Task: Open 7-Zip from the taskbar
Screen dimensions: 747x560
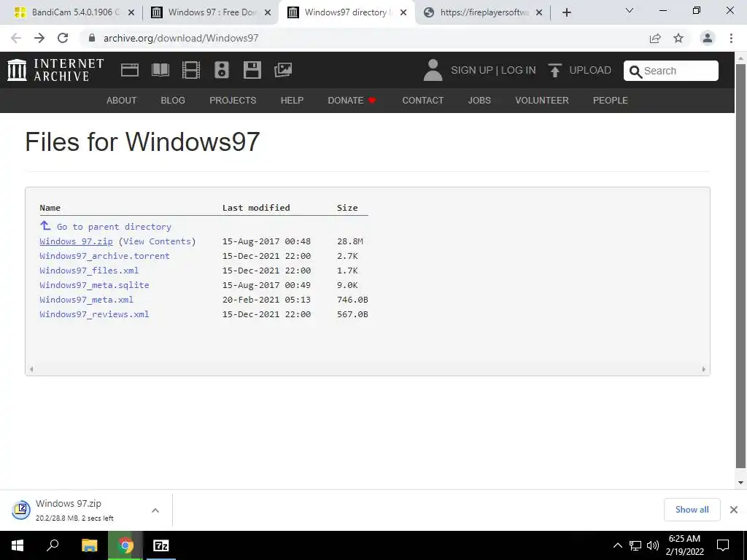Action: tap(161, 545)
